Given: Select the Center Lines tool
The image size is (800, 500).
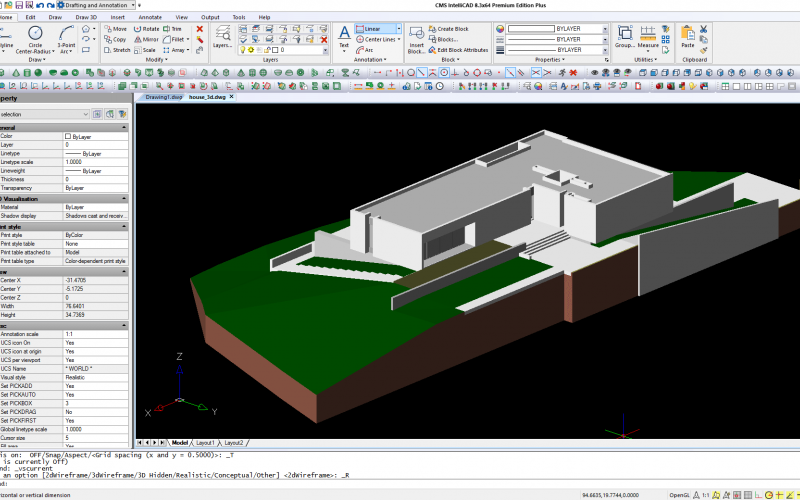Looking at the screenshot, I should point(376,39).
